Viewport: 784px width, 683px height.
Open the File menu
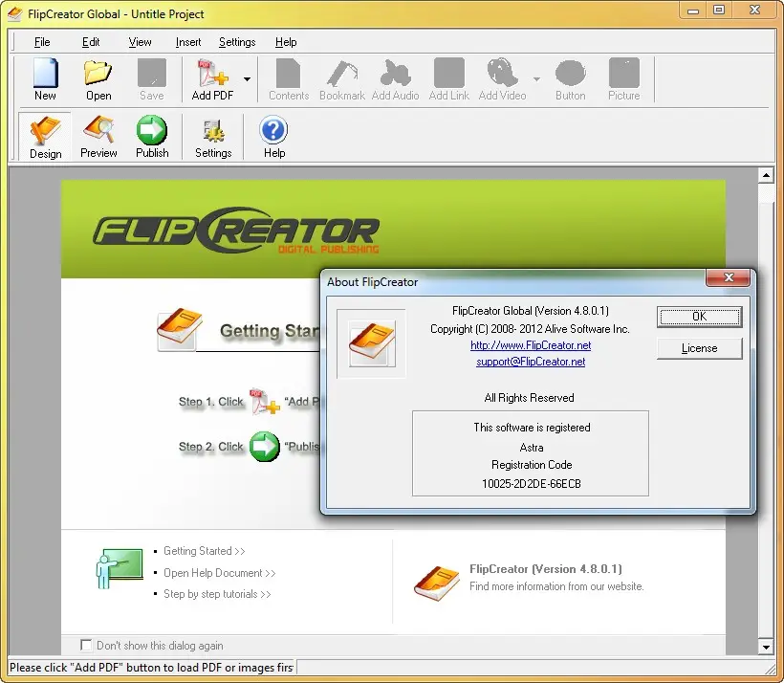pyautogui.click(x=42, y=42)
